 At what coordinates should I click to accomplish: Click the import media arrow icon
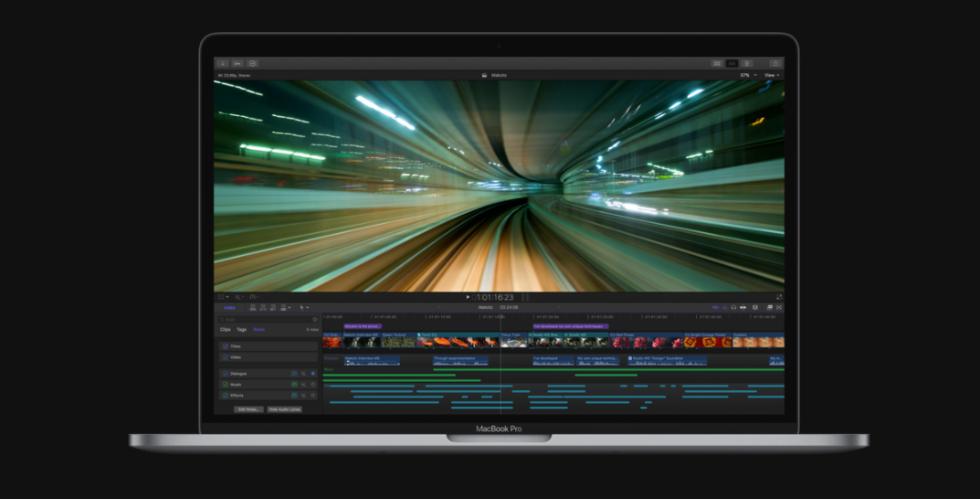[x=222, y=63]
